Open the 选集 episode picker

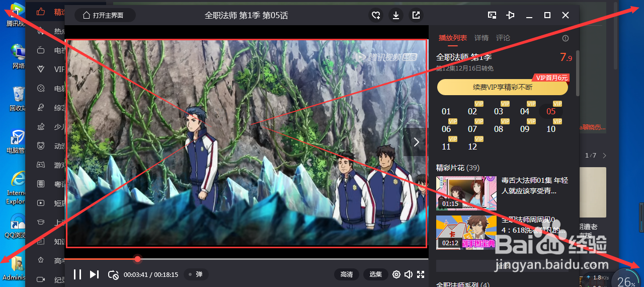pyautogui.click(x=376, y=274)
